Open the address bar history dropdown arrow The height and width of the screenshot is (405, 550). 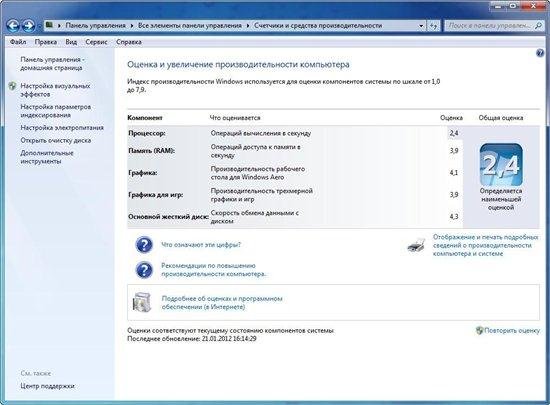tap(421, 26)
